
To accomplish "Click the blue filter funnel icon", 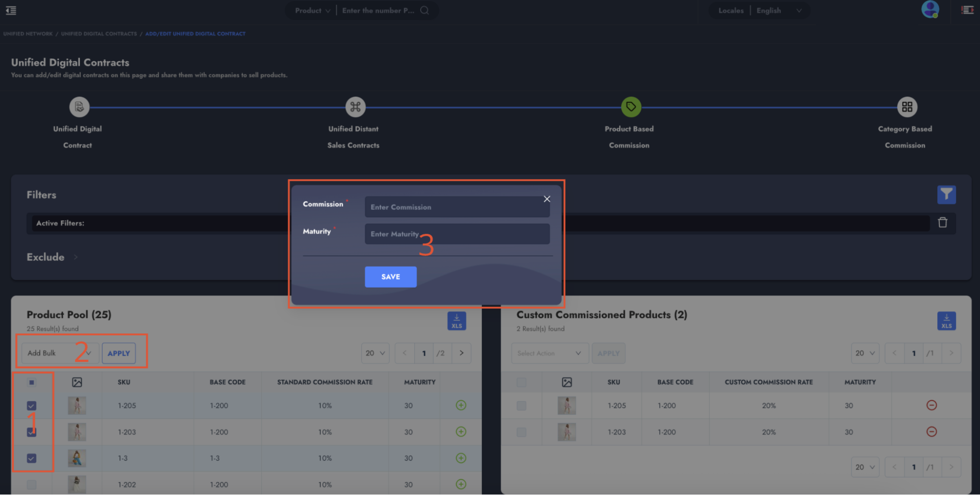I will coord(946,195).
